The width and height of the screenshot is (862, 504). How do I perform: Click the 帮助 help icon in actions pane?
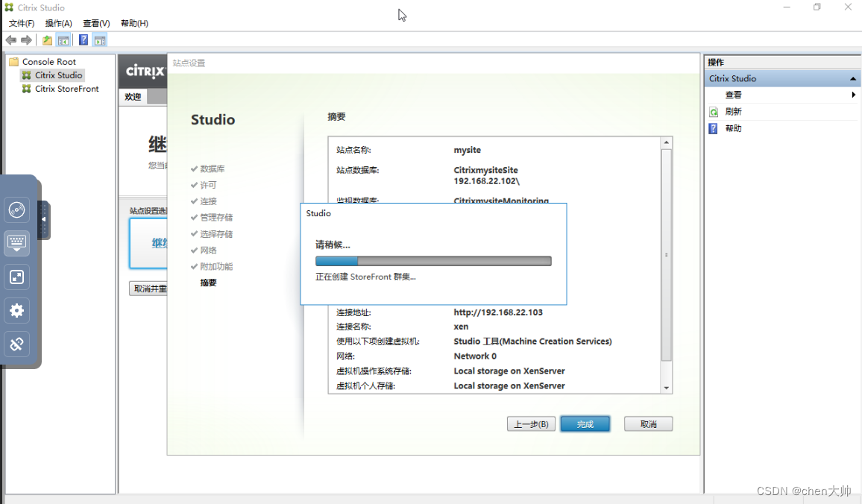coord(713,129)
